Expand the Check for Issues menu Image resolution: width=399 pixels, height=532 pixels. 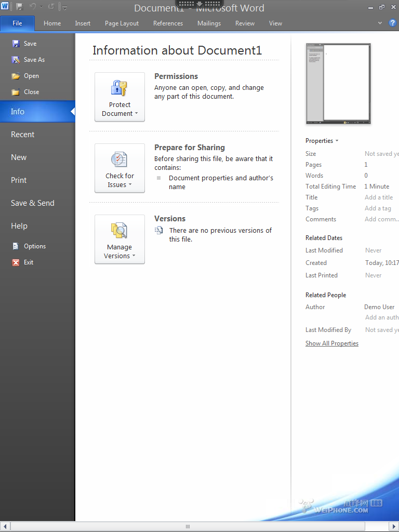(x=119, y=168)
